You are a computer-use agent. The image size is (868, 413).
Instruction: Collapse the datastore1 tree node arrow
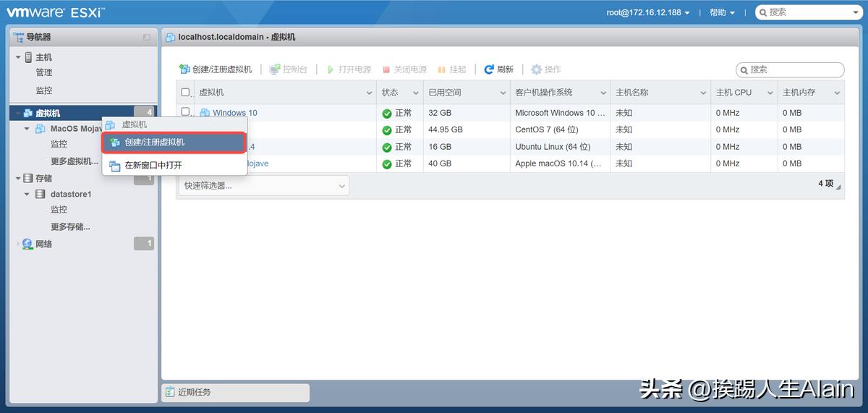tap(27, 195)
